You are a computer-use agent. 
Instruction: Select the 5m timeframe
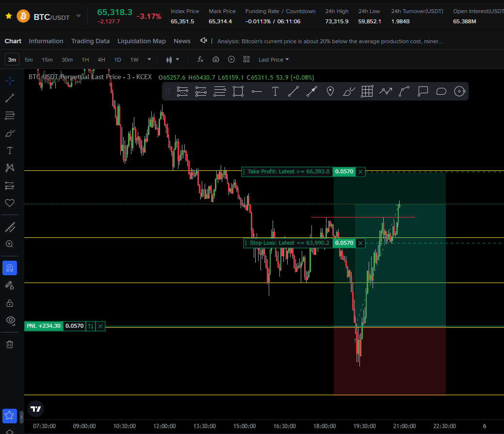[x=29, y=60]
